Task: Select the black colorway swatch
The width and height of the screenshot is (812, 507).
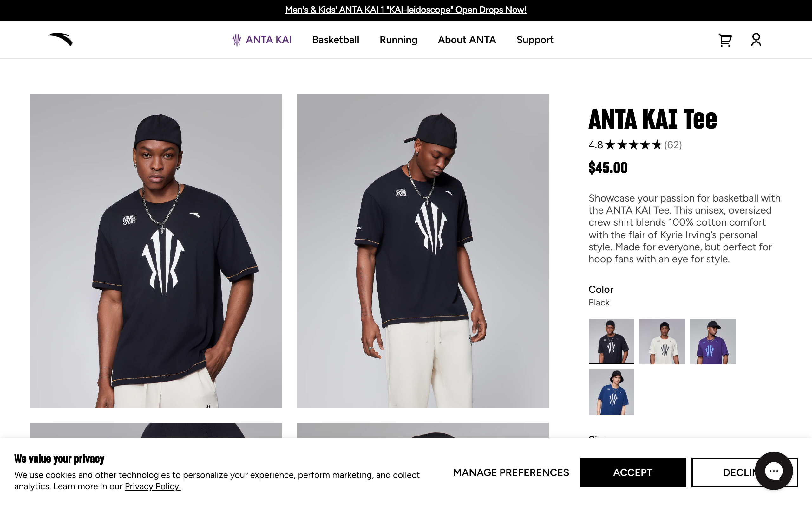Action: point(611,341)
